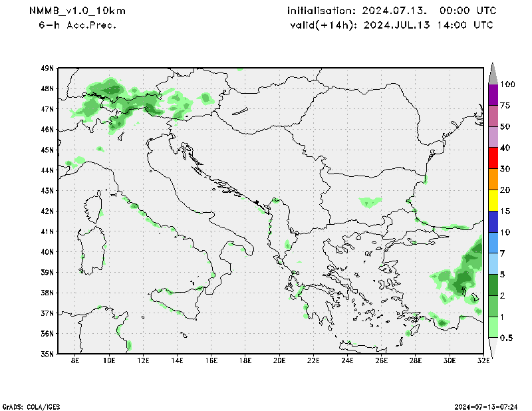Image resolution: width=532 pixels, height=411 pixels.
Task: Click the white triangle below the color scale
Action: [493, 348]
